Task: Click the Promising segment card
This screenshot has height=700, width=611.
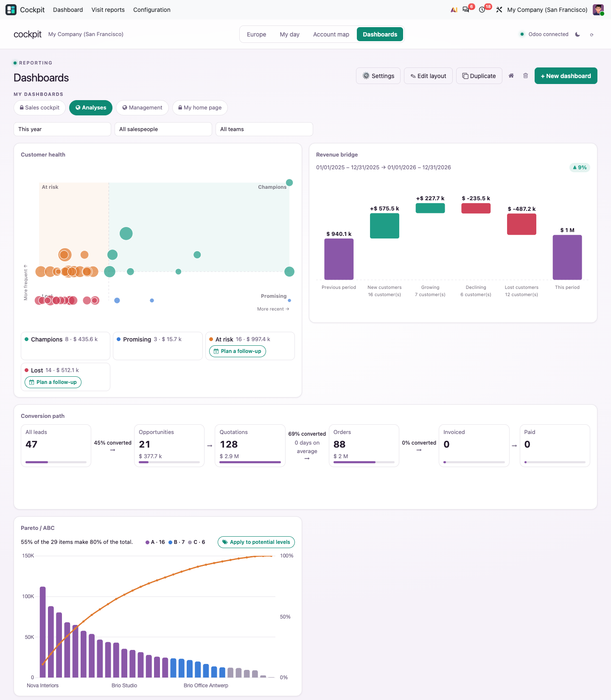Action: click(x=158, y=346)
